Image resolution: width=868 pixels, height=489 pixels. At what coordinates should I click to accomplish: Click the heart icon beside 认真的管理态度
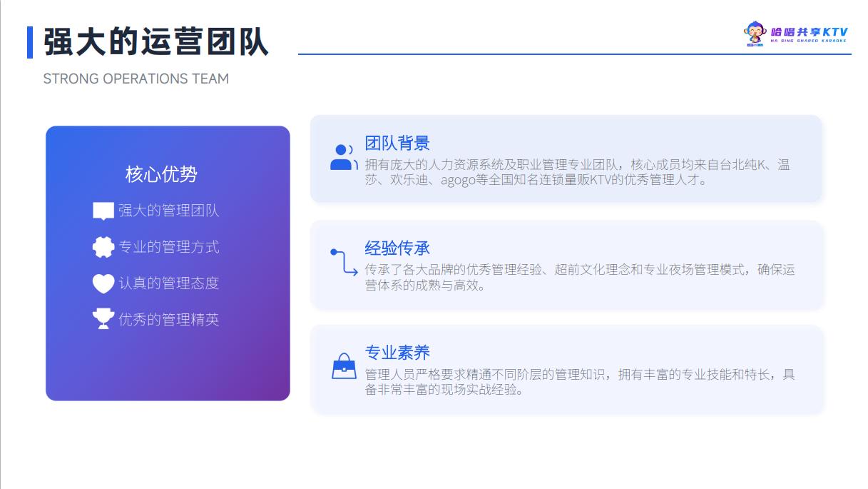point(103,283)
